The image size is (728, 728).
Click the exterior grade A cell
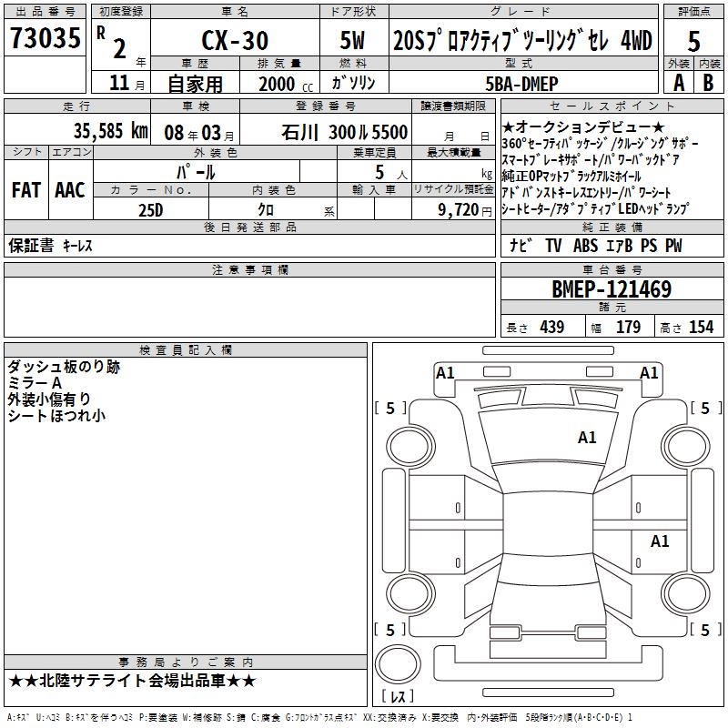tap(679, 83)
